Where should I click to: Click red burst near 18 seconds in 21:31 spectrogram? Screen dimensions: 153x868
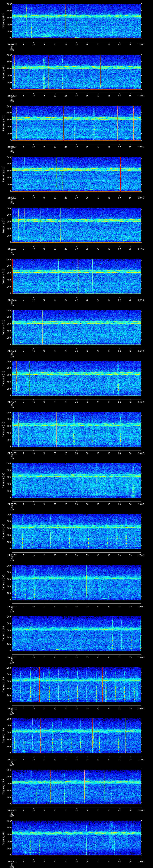pos(50,787)
